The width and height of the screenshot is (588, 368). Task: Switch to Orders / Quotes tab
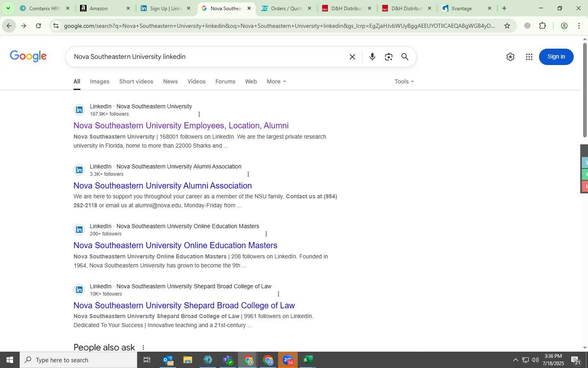click(286, 8)
